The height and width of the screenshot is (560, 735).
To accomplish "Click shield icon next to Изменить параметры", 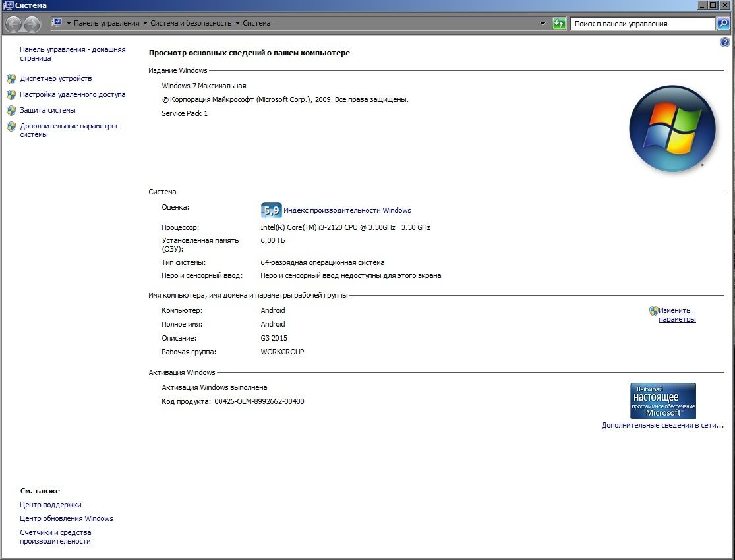I will tap(653, 311).
